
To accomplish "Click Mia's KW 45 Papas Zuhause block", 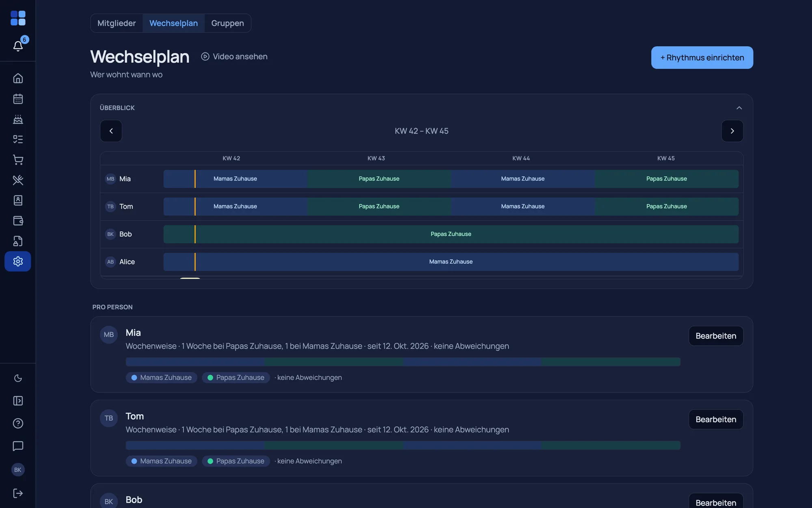I will (x=667, y=179).
